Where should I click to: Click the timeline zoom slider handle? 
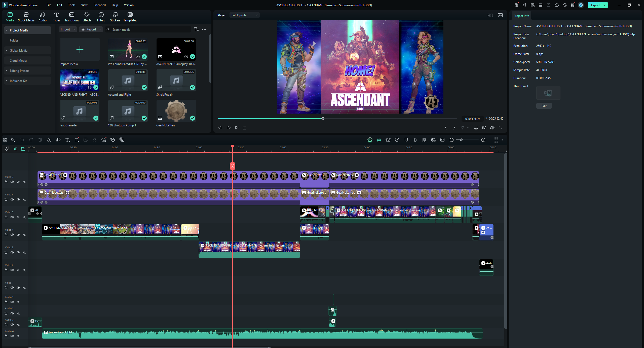(x=461, y=140)
